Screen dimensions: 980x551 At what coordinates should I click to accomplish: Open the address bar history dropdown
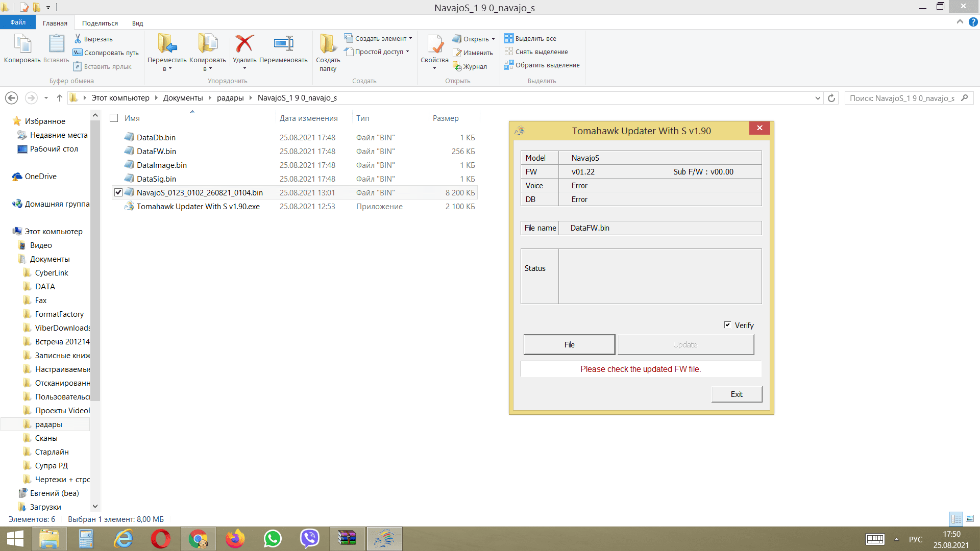(818, 98)
